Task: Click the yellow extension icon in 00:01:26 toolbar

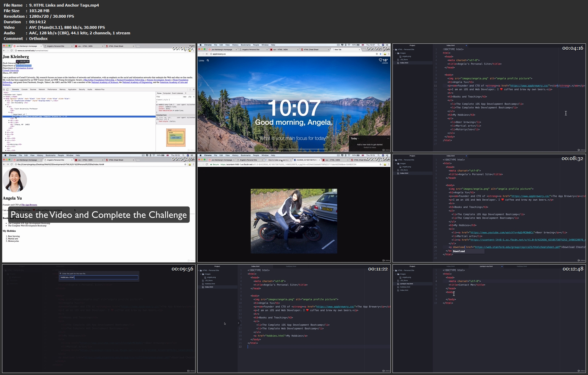Action: point(190,51)
